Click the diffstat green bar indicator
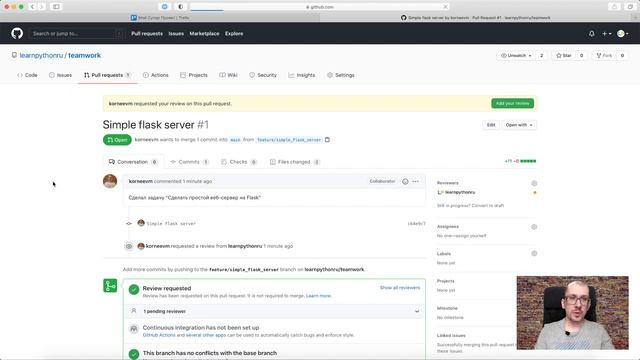640x360 pixels. click(528, 161)
